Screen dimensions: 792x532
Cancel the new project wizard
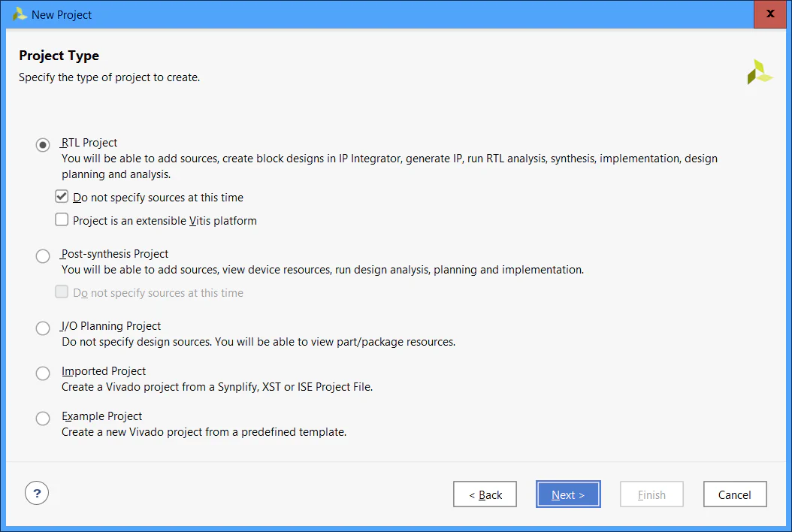(x=734, y=494)
